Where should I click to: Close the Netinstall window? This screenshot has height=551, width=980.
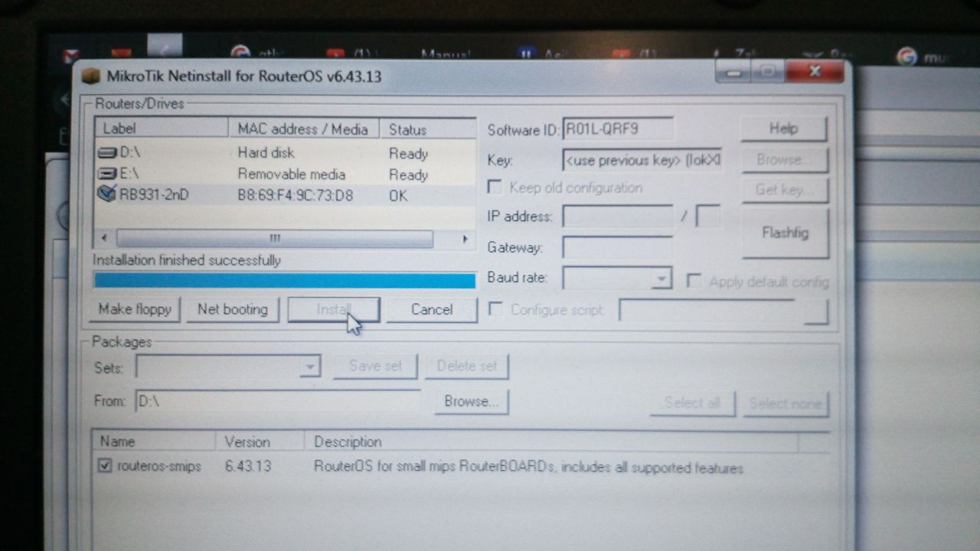[815, 72]
